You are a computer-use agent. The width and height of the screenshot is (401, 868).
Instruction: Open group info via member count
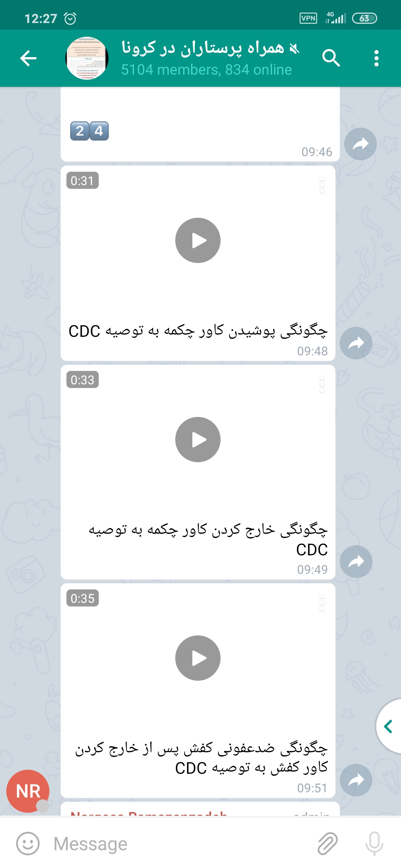point(206,70)
